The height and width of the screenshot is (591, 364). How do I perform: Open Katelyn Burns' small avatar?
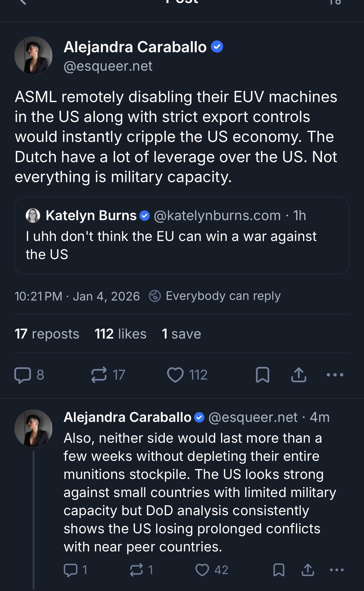(33, 216)
